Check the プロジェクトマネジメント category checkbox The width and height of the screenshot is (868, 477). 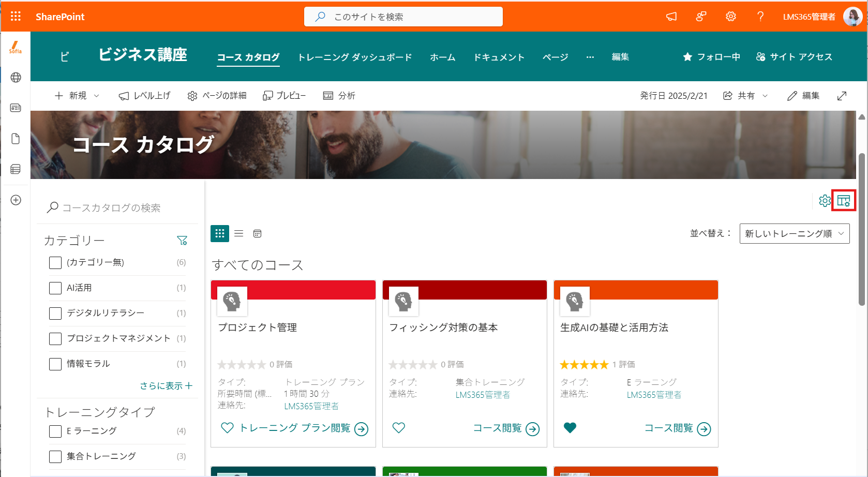55,339
